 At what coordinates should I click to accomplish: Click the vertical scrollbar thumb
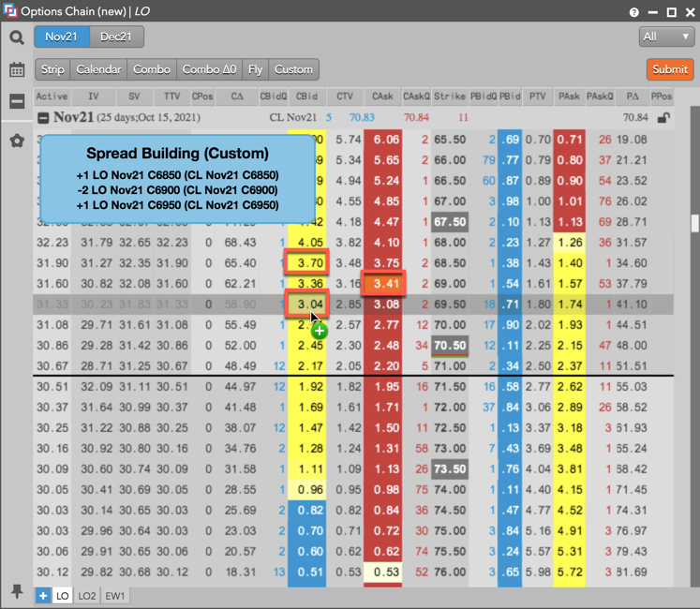click(693, 222)
